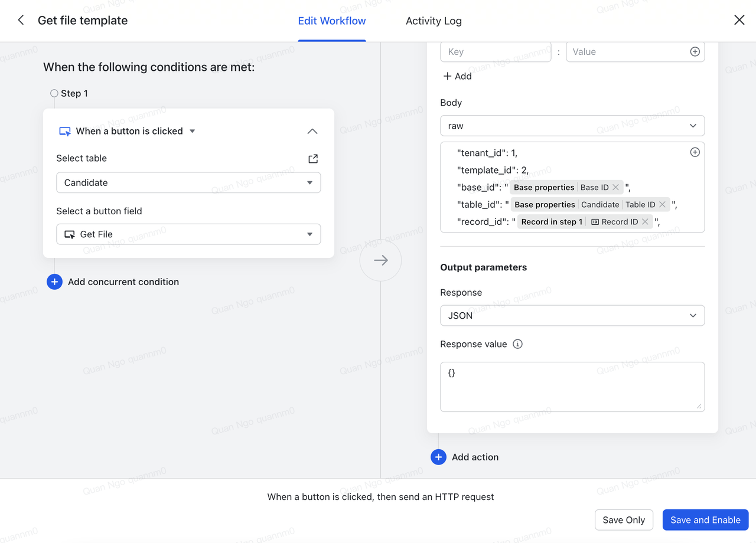Image resolution: width=756 pixels, height=543 pixels.
Task: Open the Get File button field dropdown
Action: pyautogui.click(x=188, y=234)
